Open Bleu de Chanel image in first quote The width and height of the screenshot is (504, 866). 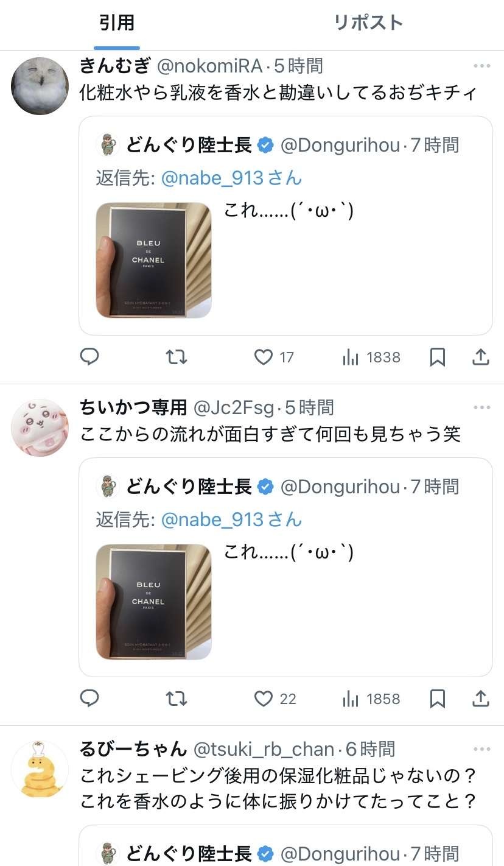click(154, 260)
